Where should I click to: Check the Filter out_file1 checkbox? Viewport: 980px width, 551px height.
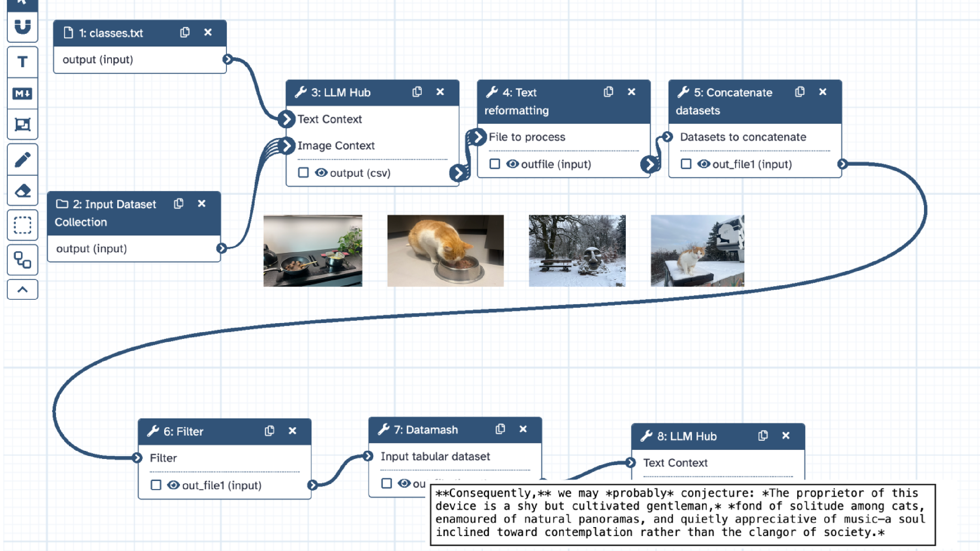click(x=156, y=485)
